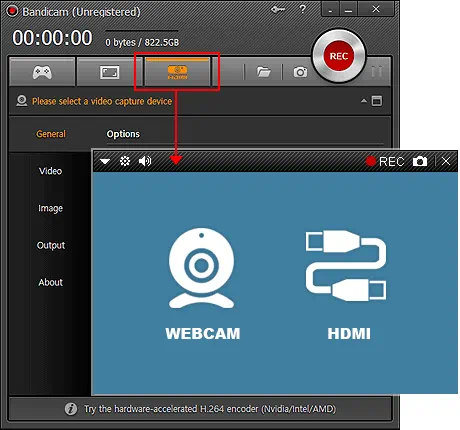Open the About tab
This screenshot has width=460, height=430.
50,282
